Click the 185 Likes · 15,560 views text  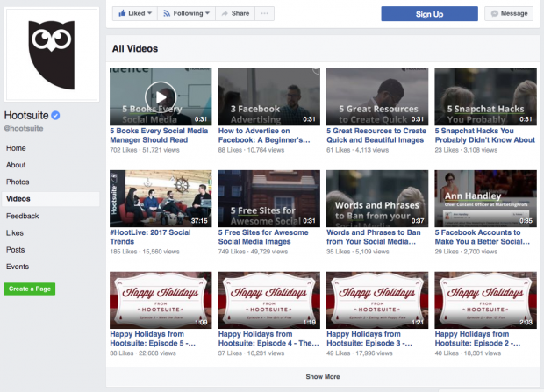pyautogui.click(x=145, y=252)
